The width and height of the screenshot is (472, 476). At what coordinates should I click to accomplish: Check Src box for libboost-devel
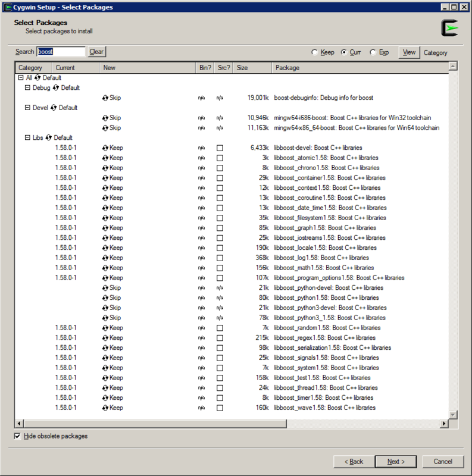[x=220, y=148]
